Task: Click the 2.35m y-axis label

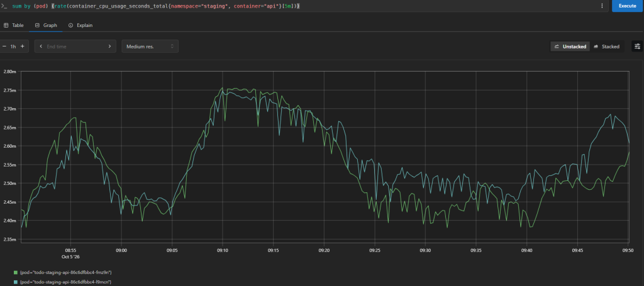Action: pos(9,239)
